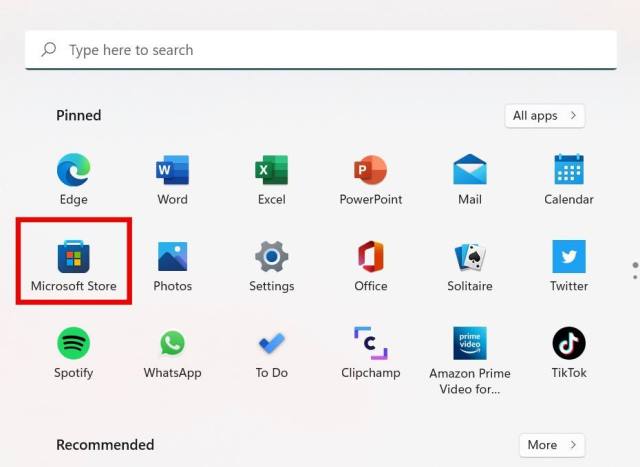The image size is (640, 467).
Task: Open the Microsoft Store app
Action: (x=73, y=265)
